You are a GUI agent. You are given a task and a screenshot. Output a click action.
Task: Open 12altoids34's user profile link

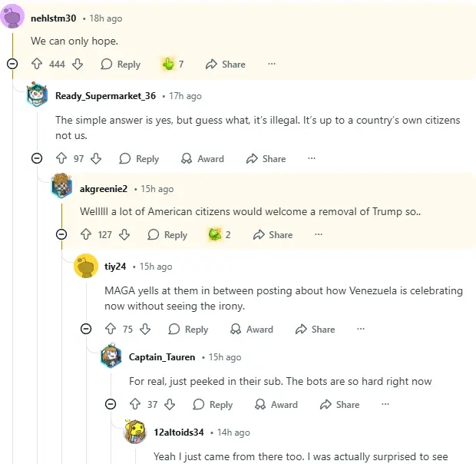coord(178,433)
